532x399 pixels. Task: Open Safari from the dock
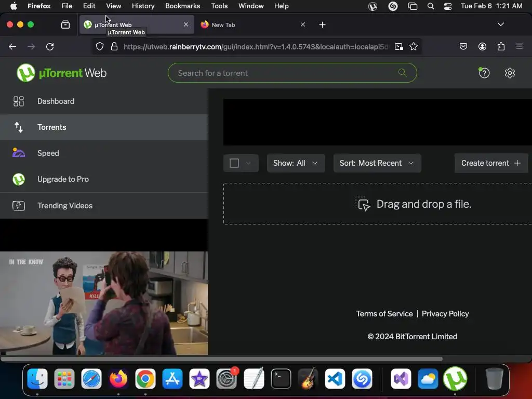(x=91, y=378)
